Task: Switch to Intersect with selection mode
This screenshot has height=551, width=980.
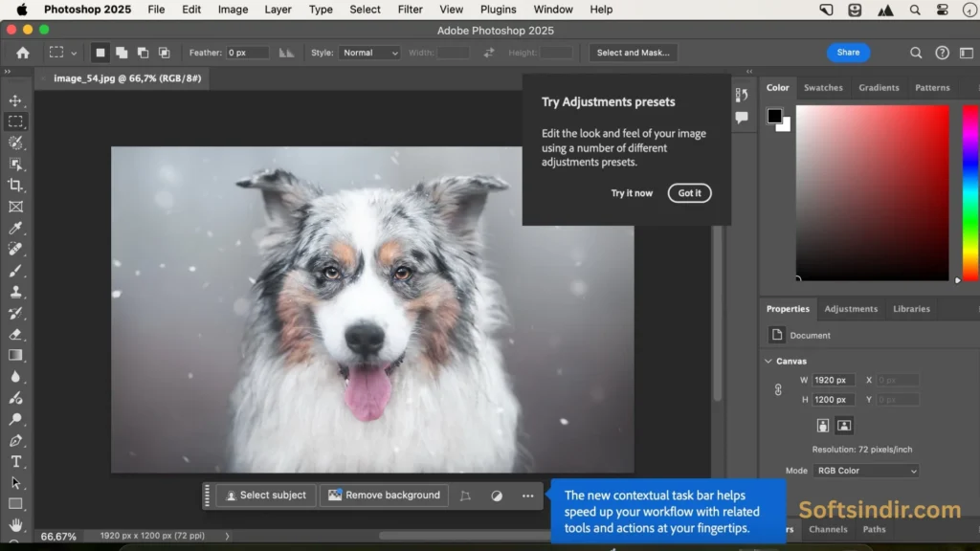Action: click(164, 53)
